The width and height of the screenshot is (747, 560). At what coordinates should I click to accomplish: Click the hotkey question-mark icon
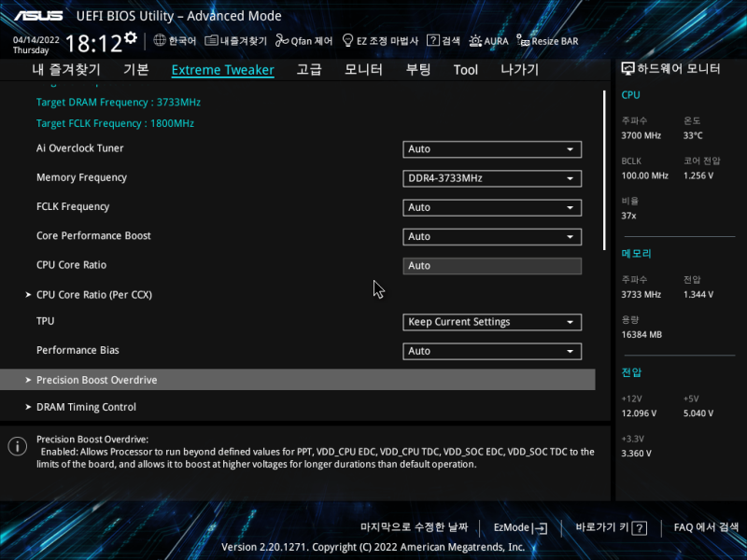[640, 527]
